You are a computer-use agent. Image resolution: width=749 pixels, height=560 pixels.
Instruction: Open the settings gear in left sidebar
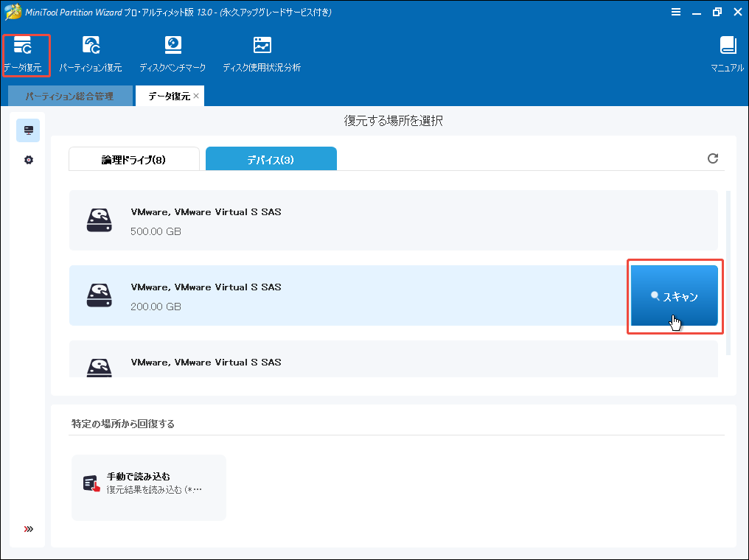pyautogui.click(x=28, y=159)
